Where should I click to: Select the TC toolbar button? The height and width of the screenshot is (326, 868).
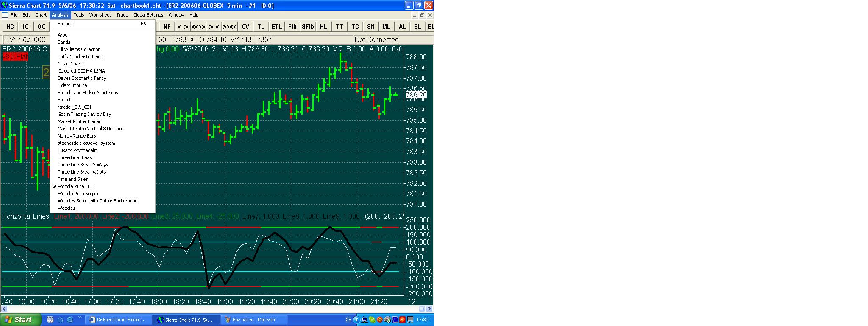pos(355,26)
